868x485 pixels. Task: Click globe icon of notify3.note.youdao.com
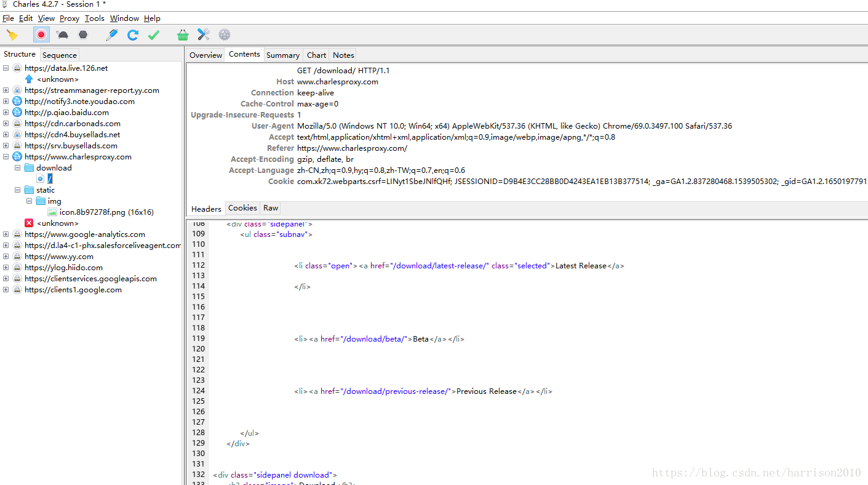(x=17, y=102)
